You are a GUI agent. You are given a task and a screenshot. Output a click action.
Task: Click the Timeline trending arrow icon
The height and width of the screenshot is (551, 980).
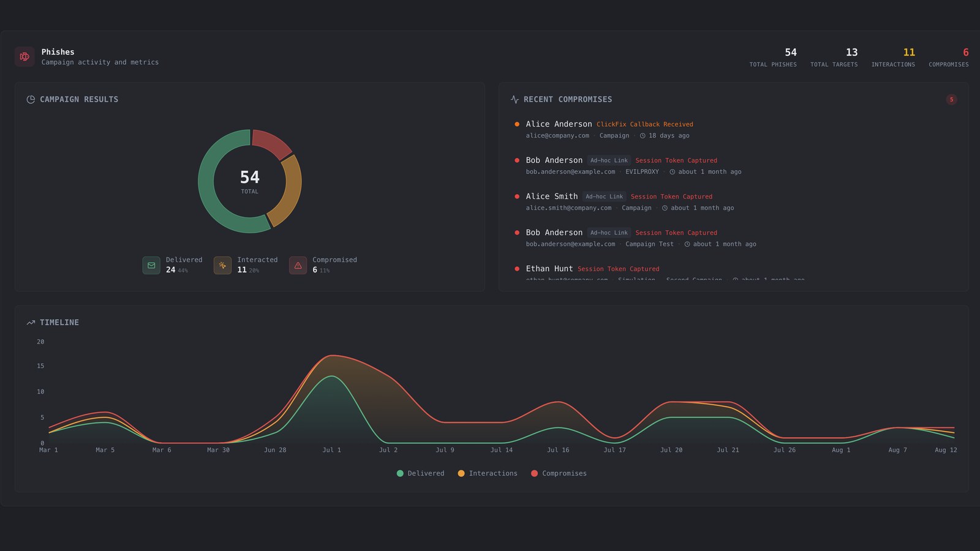point(31,323)
